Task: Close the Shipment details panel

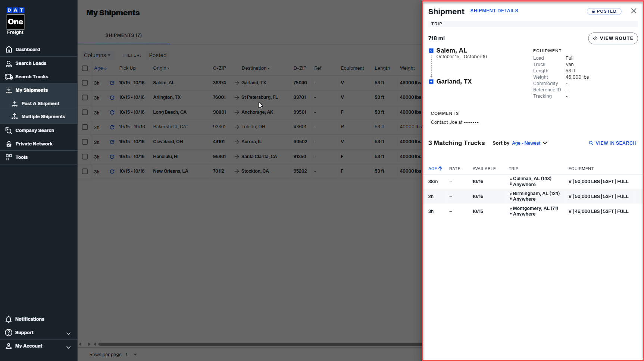Action: tap(634, 11)
